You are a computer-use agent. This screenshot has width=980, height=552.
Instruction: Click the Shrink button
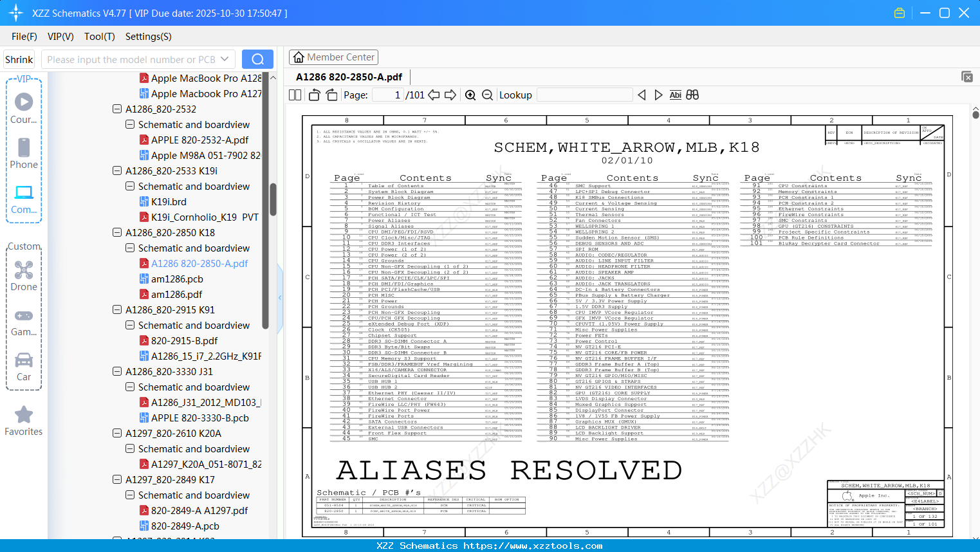(19, 59)
